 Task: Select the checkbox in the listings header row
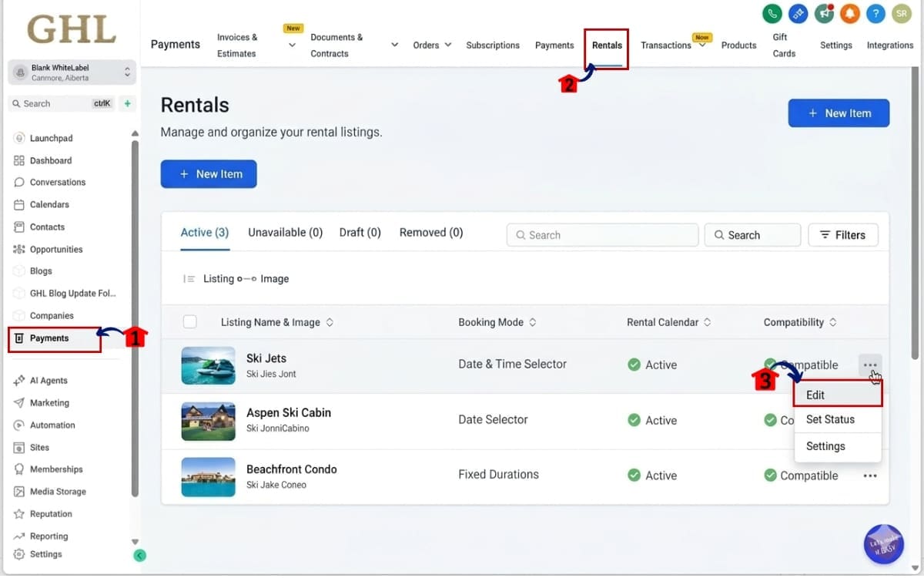pyautogui.click(x=190, y=321)
